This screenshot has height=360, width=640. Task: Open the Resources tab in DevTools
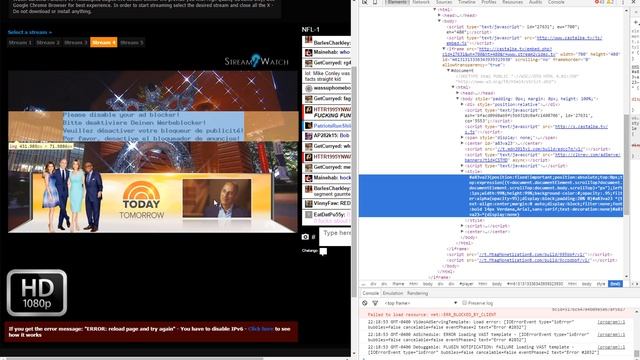point(512,2)
